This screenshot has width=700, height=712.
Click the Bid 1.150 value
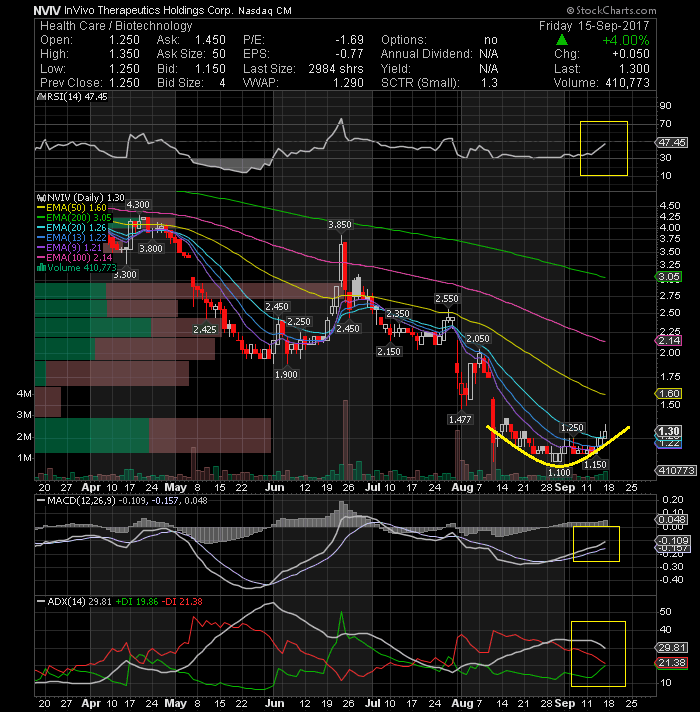pyautogui.click(x=210, y=69)
